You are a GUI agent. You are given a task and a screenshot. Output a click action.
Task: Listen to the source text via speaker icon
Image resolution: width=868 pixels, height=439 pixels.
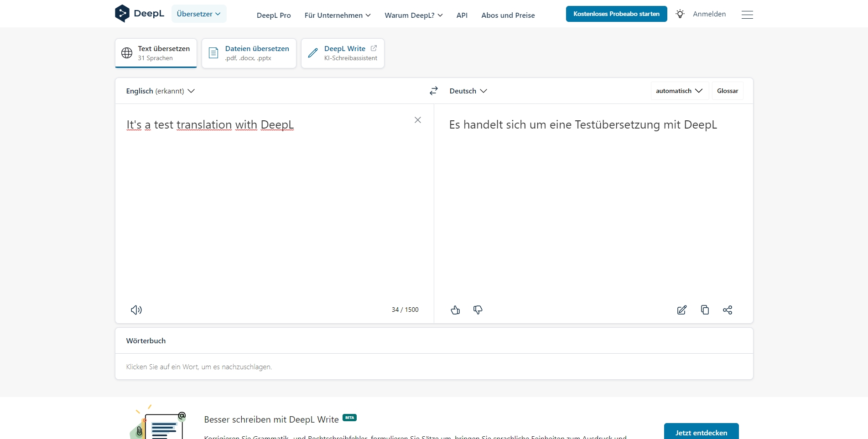click(136, 310)
